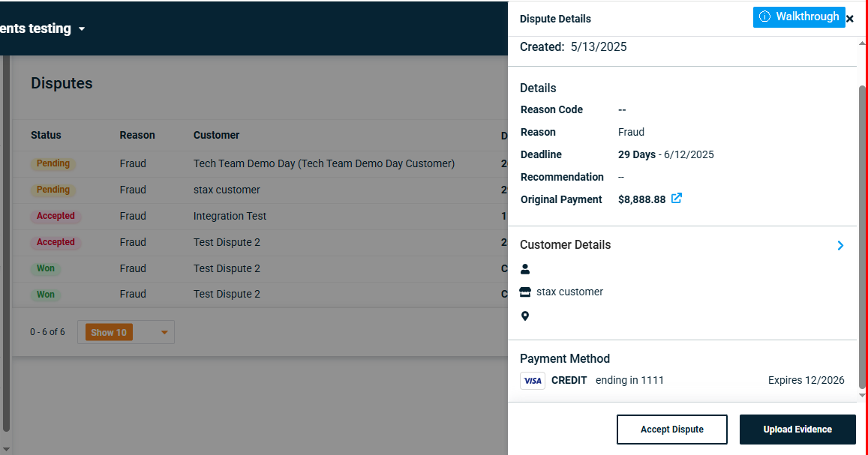Click the 'ending in 1111' card text
Screen dimensions: 868x455
pyautogui.click(x=629, y=380)
